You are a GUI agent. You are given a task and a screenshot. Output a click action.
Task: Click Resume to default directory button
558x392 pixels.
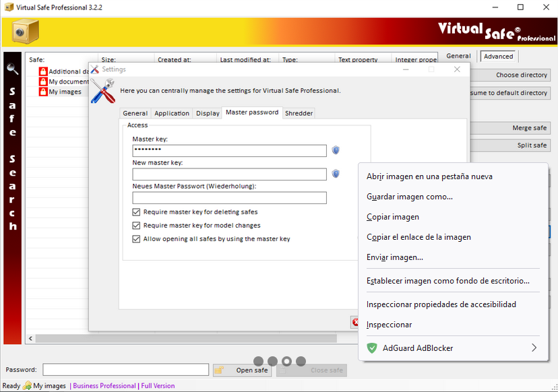[x=510, y=93]
